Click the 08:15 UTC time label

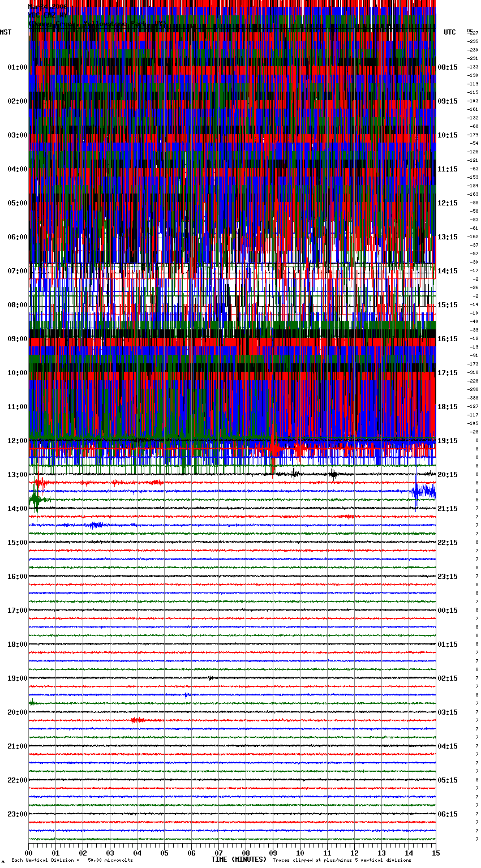click(448, 67)
